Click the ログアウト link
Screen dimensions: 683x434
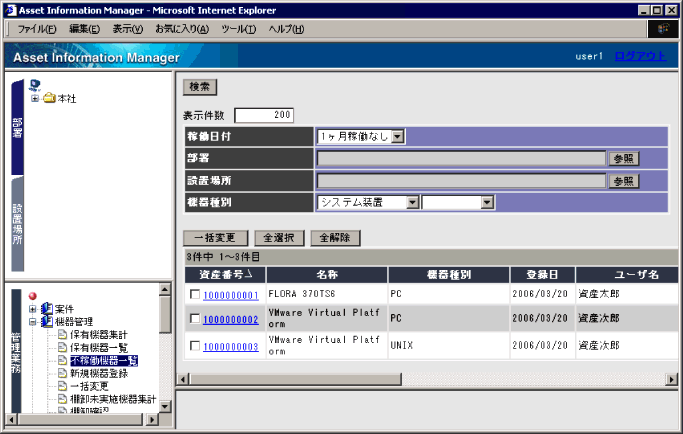coord(640,56)
